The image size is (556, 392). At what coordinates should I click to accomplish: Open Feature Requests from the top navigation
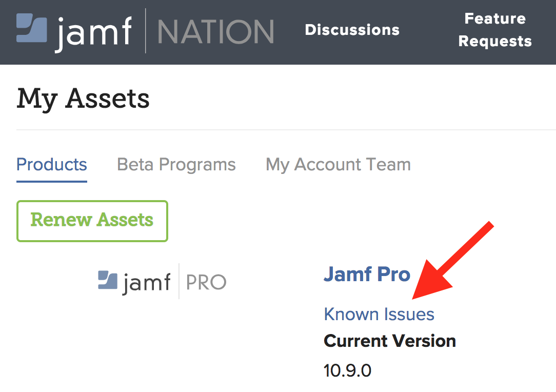(494, 30)
